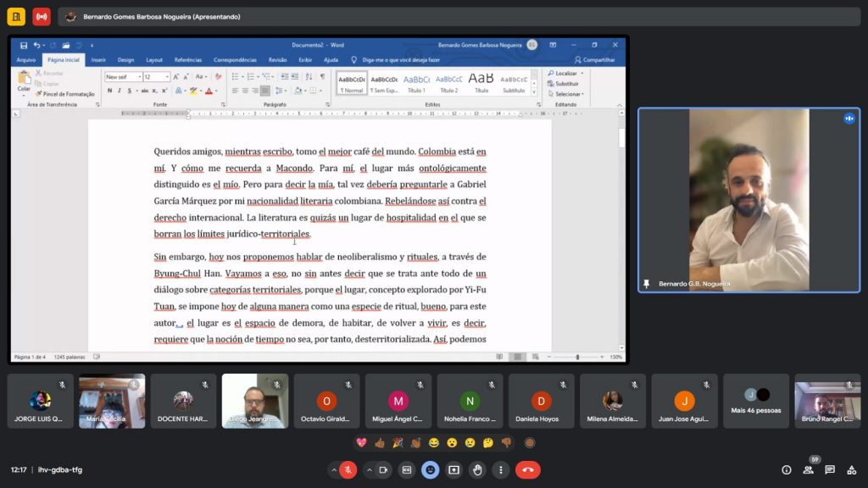Open the chat panel icon
The height and width of the screenshot is (488, 868).
click(x=830, y=469)
